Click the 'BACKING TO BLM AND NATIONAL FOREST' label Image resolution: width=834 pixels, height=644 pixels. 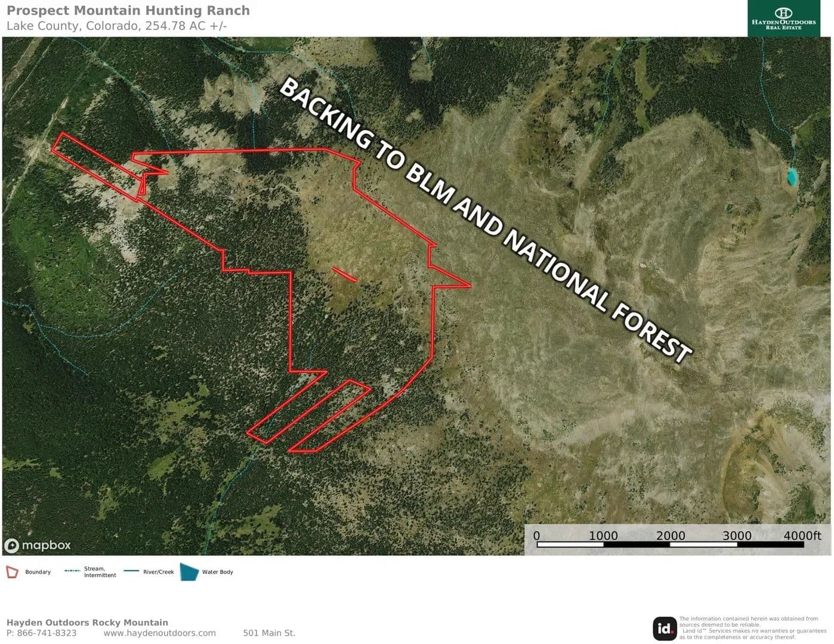point(484,219)
